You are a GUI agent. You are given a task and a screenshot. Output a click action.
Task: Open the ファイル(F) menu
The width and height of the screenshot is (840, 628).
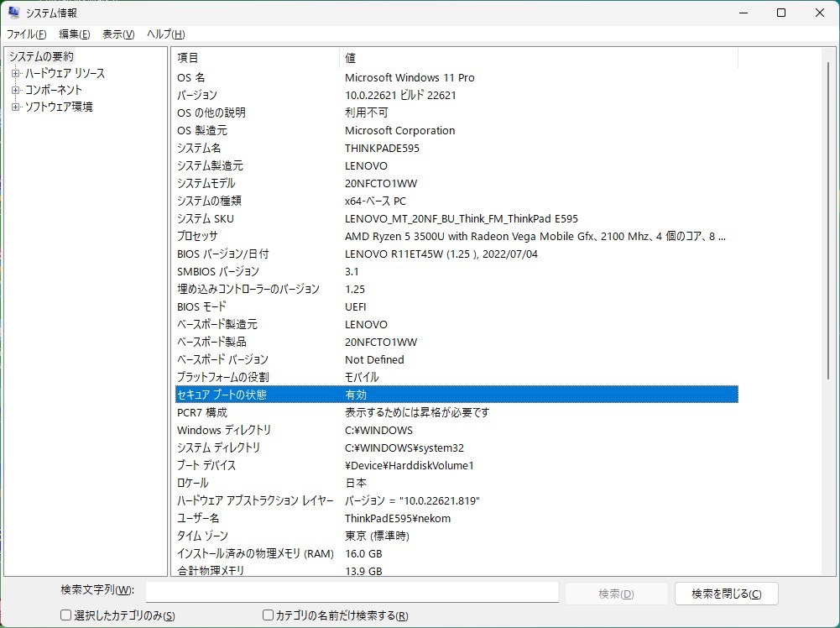click(x=26, y=34)
